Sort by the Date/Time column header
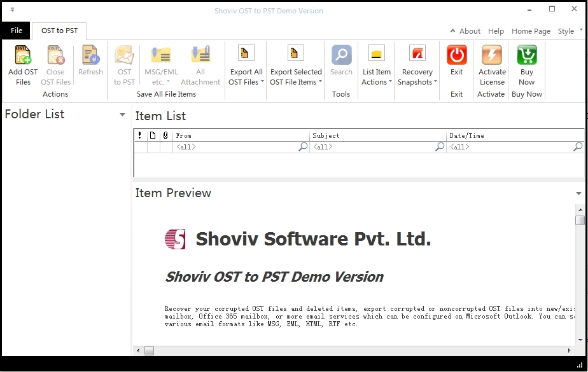 point(515,135)
